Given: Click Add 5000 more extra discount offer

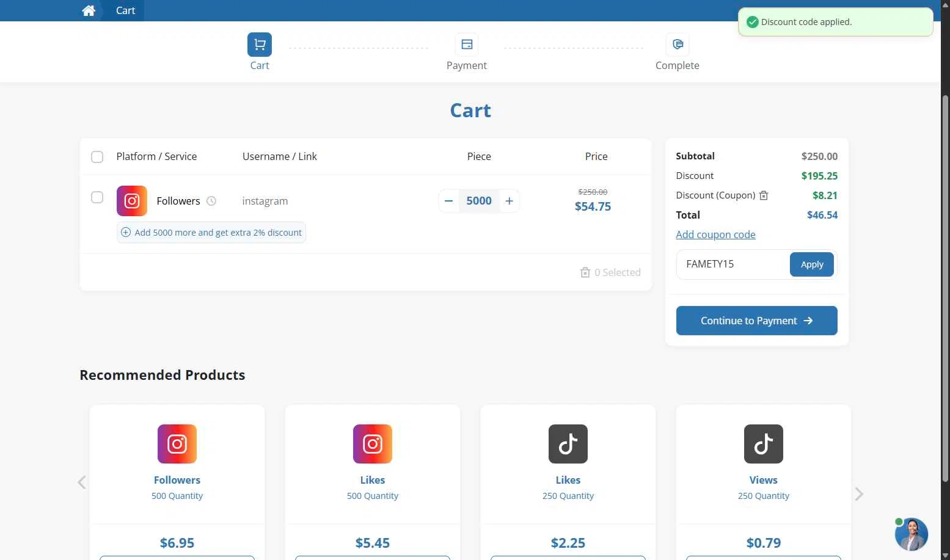Looking at the screenshot, I should (x=211, y=233).
